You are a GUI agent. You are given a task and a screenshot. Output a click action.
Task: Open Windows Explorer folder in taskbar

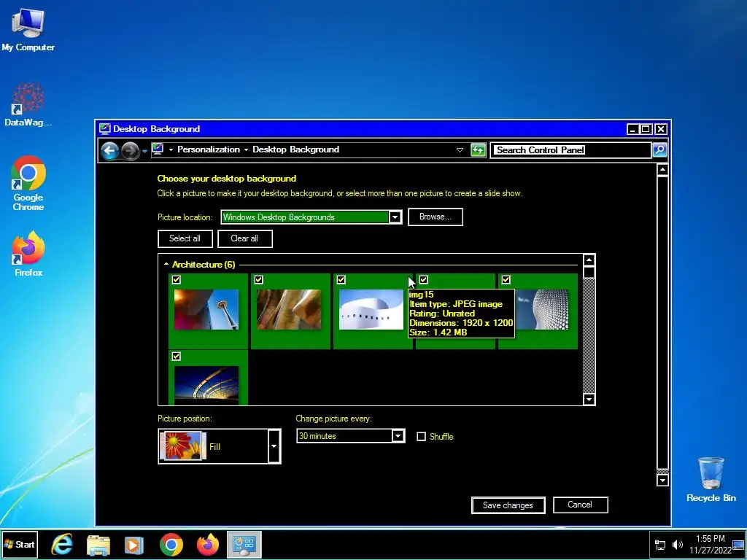point(98,545)
